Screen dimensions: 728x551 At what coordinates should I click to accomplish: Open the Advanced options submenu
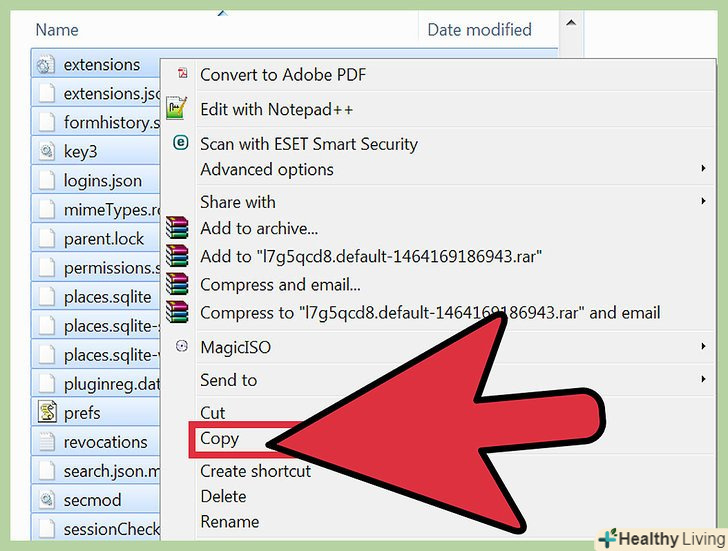(267, 170)
